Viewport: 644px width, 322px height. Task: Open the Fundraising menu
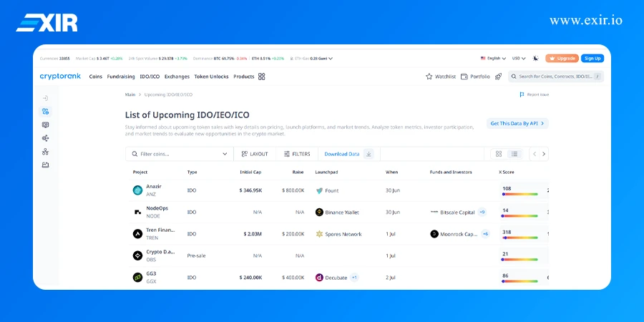pyautogui.click(x=121, y=77)
